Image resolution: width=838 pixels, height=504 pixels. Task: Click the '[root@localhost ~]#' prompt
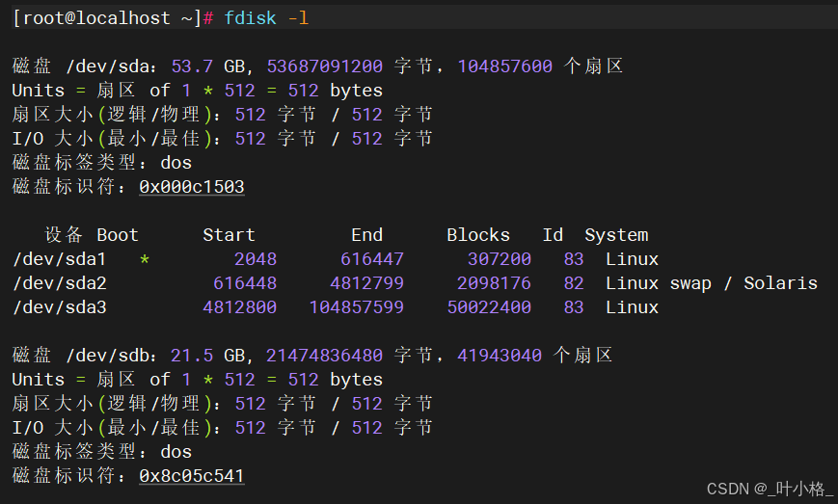coord(113,18)
